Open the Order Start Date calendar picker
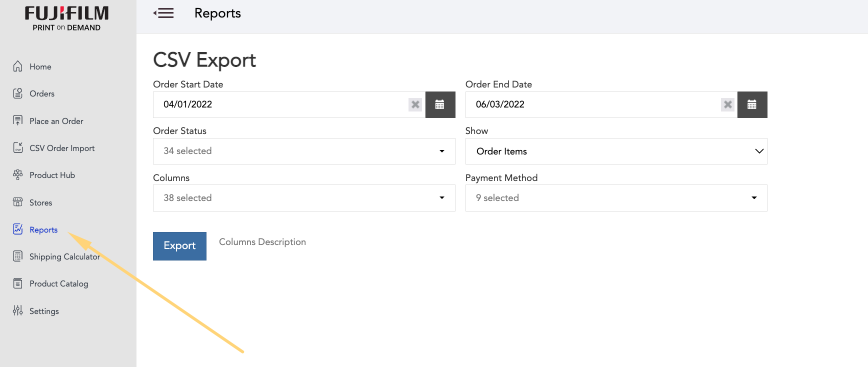Image resolution: width=868 pixels, height=367 pixels. pos(440,104)
